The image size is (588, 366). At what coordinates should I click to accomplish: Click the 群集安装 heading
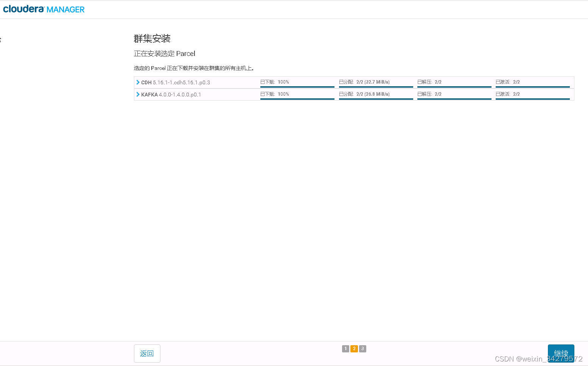pos(152,39)
